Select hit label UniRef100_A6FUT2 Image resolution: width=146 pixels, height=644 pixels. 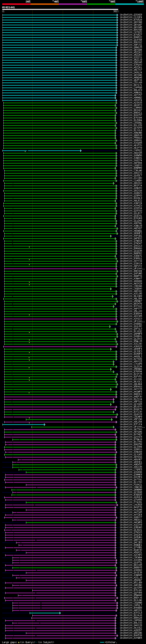point(131,266)
